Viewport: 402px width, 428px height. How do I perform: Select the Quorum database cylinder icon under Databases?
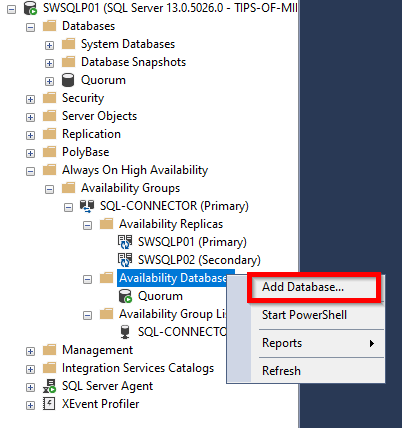68,80
